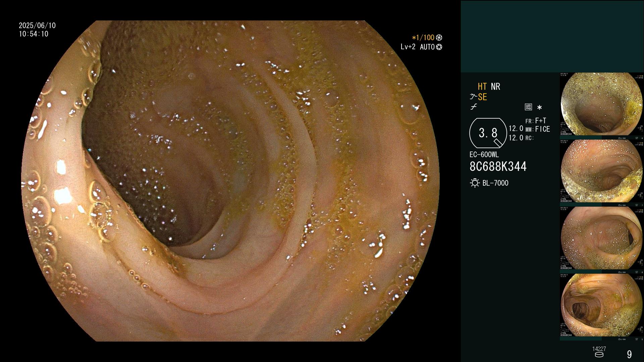Viewport: 644px width, 362px height.
Task: Click the shutter speed fan icon
Action: 439,38
